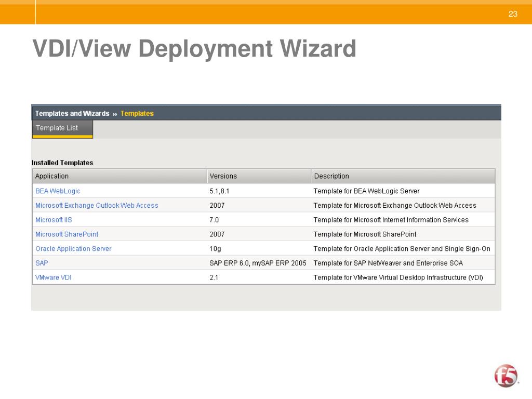Click the Templates breadcrumb link

137,113
